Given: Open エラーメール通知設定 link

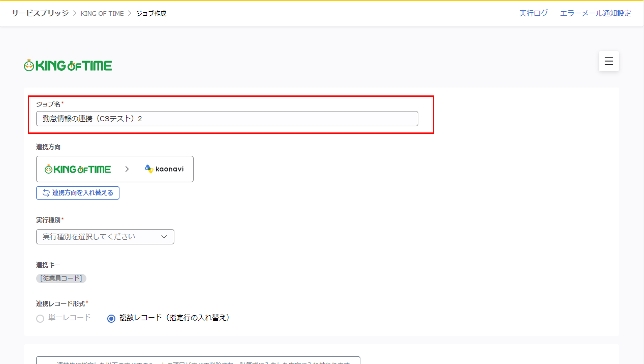Looking at the screenshot, I should 596,13.
